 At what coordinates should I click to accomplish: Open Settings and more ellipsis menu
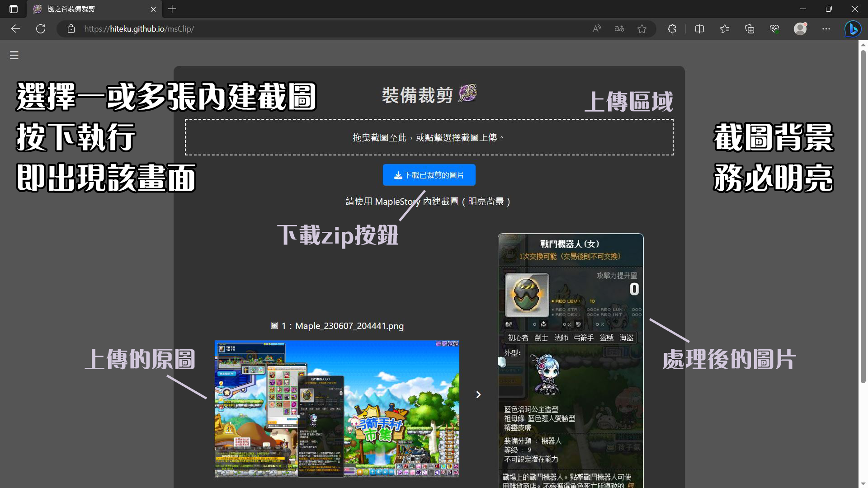pos(826,29)
